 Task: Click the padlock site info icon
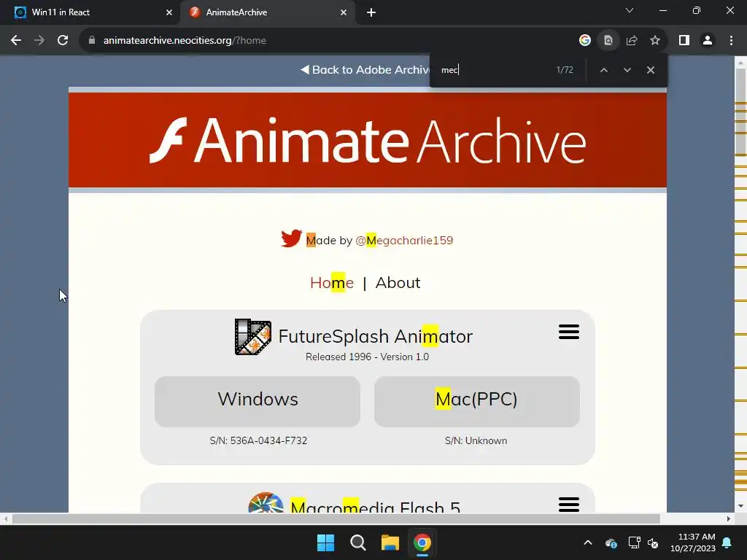[92, 41]
